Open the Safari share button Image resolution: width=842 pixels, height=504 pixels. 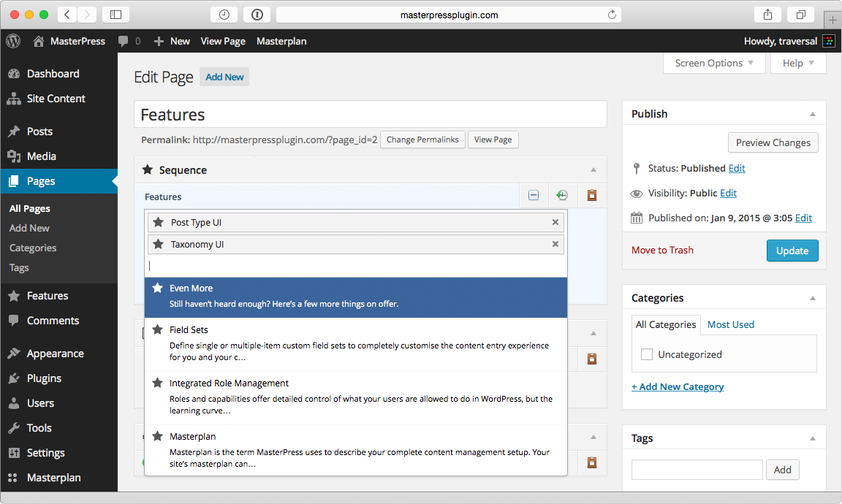point(768,15)
